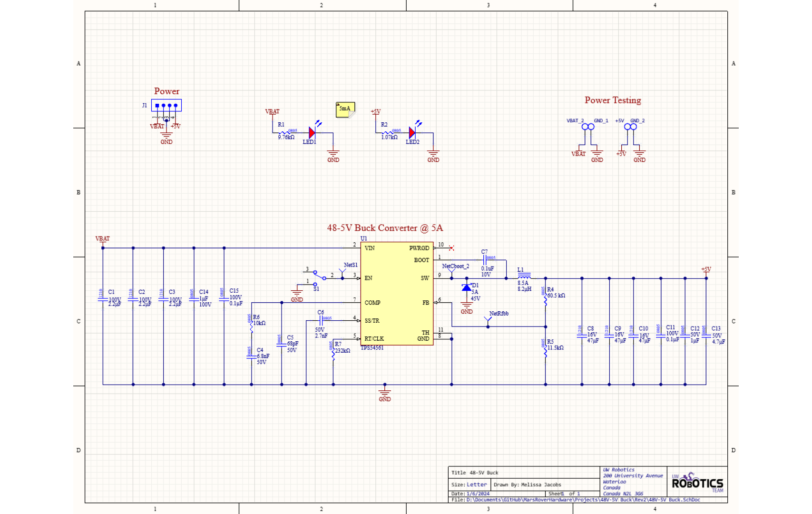Click the D1 Schottky diode symbol
The height and width of the screenshot is (514, 812).
coord(467,287)
